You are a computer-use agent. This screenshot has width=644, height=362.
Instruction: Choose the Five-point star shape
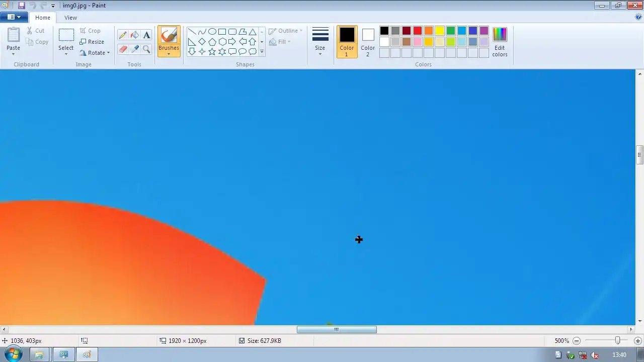click(212, 51)
